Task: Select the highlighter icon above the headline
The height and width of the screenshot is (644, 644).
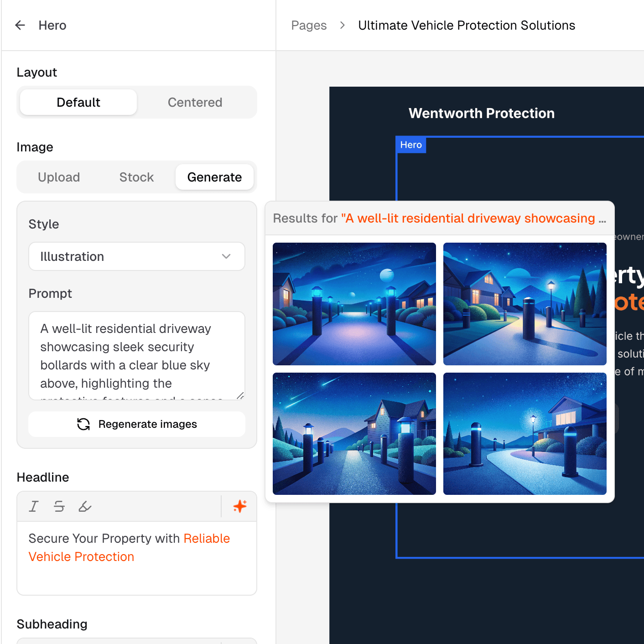Action: 85,506
